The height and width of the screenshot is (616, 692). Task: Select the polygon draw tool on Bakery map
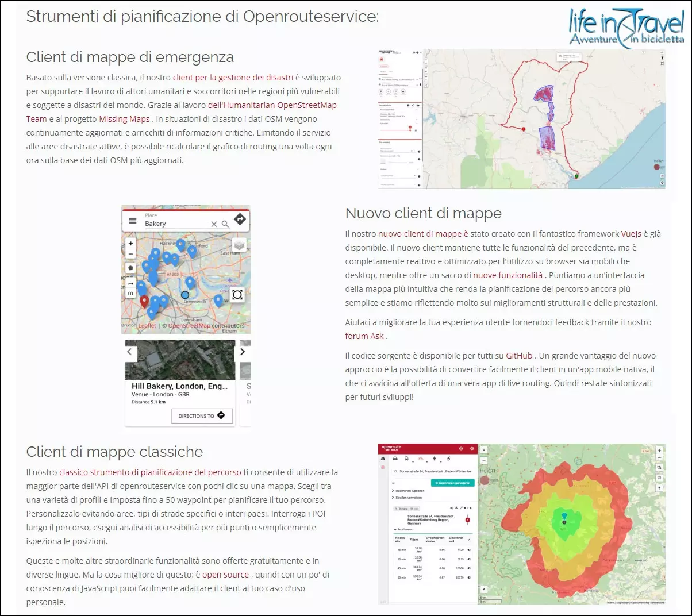[x=130, y=268]
